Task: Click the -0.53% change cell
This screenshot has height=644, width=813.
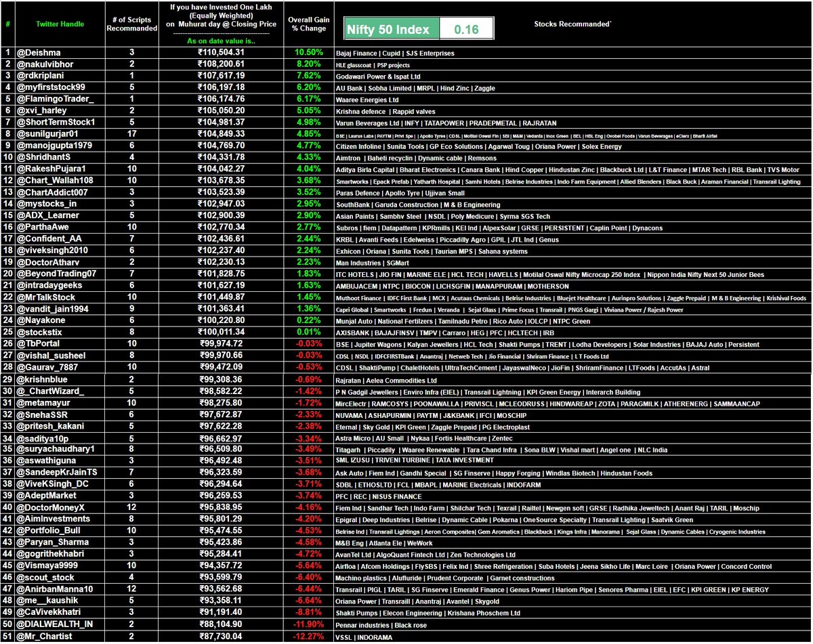Action: 309,367
